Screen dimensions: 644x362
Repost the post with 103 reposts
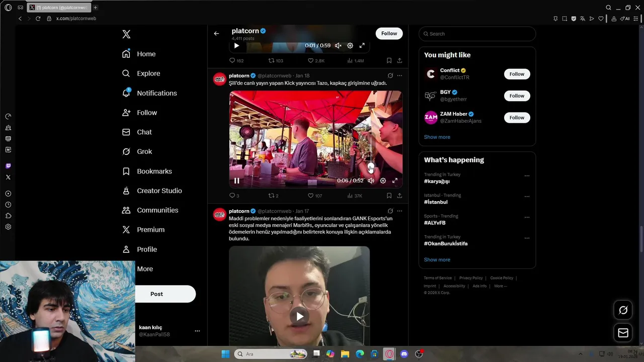(x=276, y=61)
